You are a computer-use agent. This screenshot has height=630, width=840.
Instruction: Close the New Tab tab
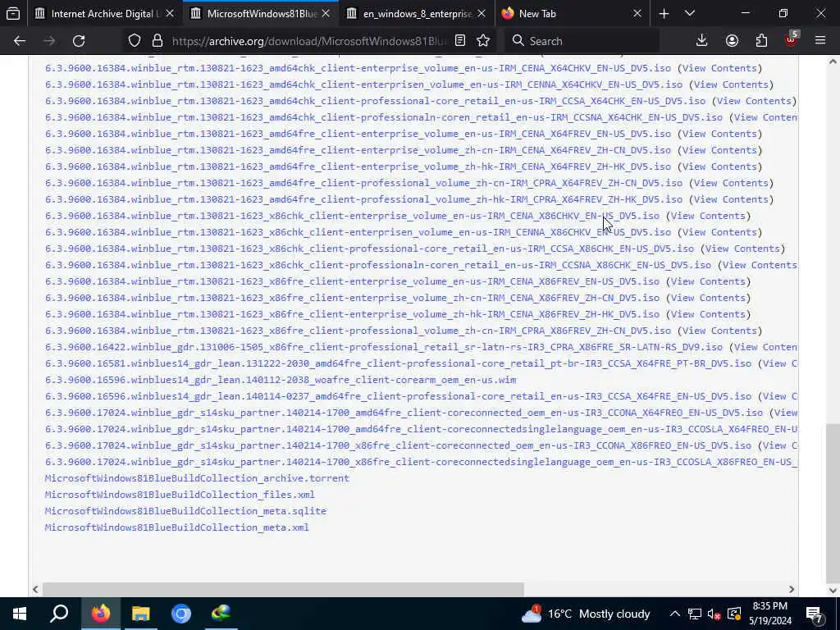click(x=637, y=14)
